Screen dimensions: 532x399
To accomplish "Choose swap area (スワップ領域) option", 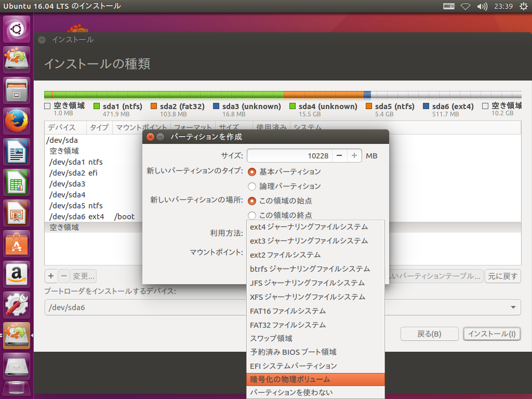I will [x=315, y=339].
